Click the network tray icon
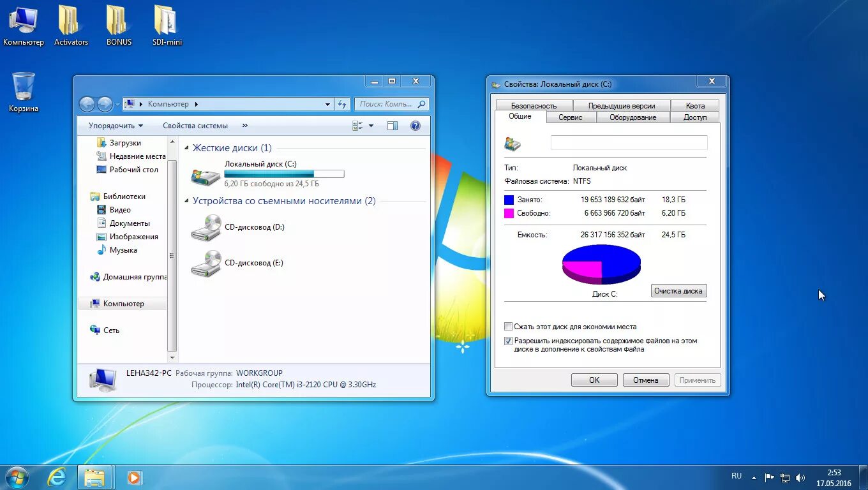The image size is (868, 490). (785, 477)
